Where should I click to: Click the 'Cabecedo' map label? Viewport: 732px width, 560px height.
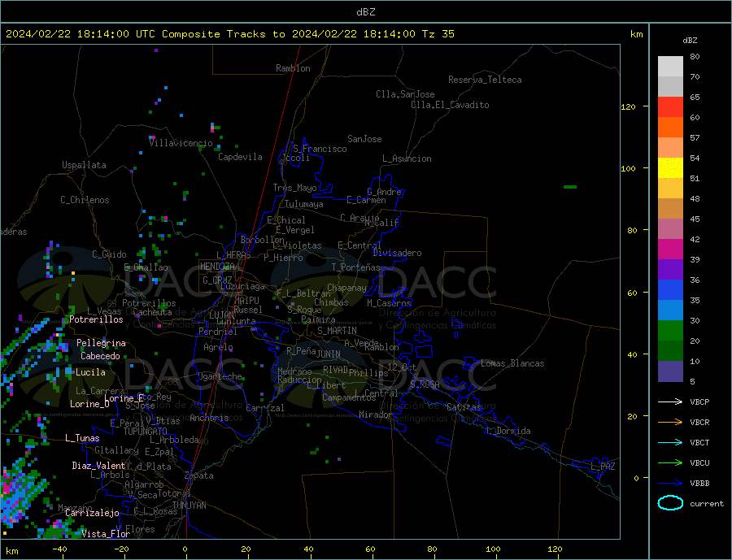[100, 356]
